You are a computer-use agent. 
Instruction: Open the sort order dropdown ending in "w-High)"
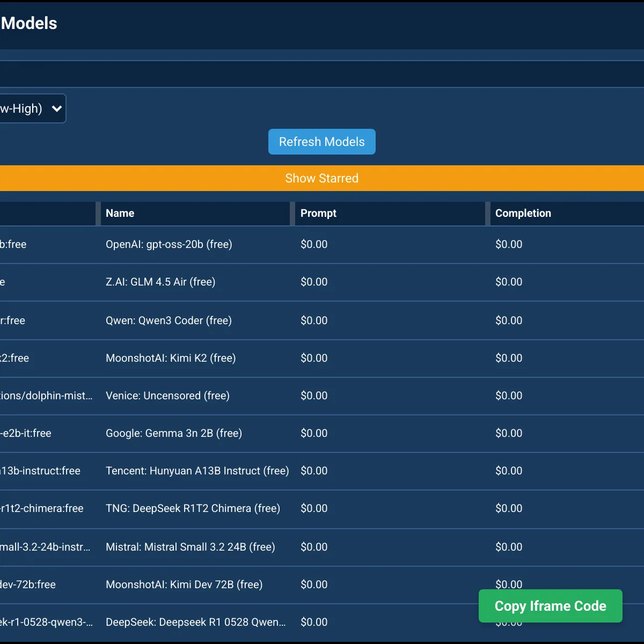click(32, 108)
